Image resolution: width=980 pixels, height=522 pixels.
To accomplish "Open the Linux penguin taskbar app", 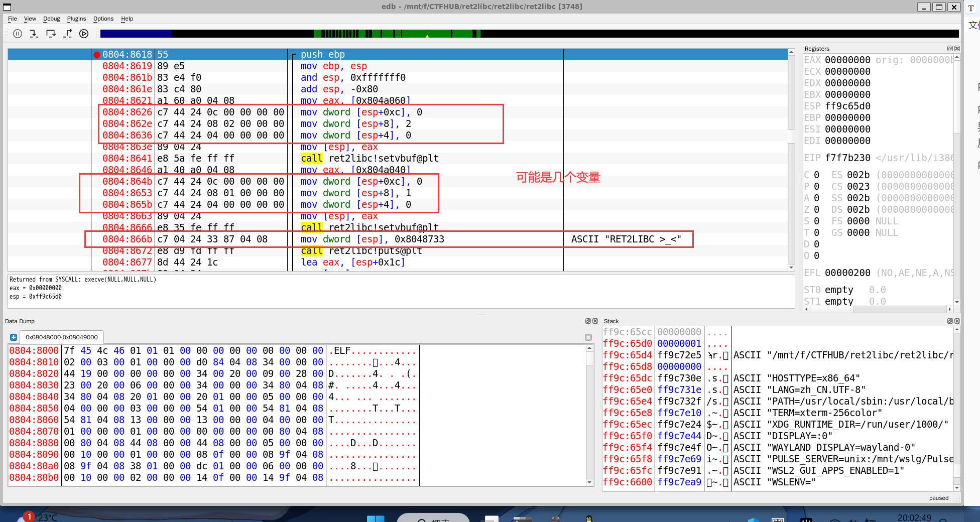I will tap(589, 518).
